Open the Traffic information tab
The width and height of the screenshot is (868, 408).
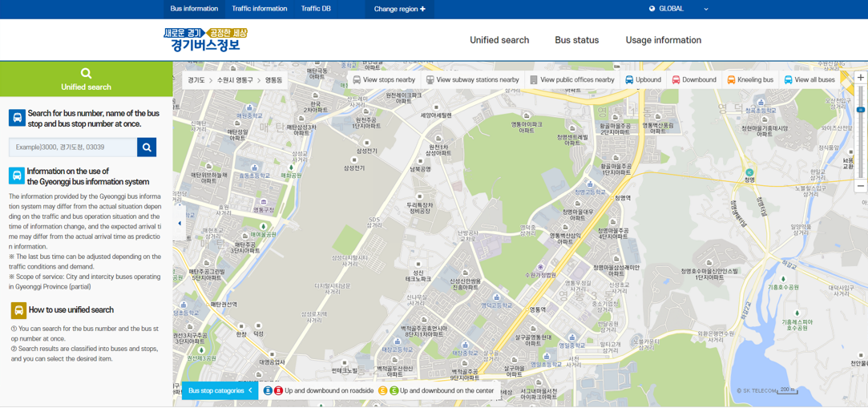(x=259, y=9)
